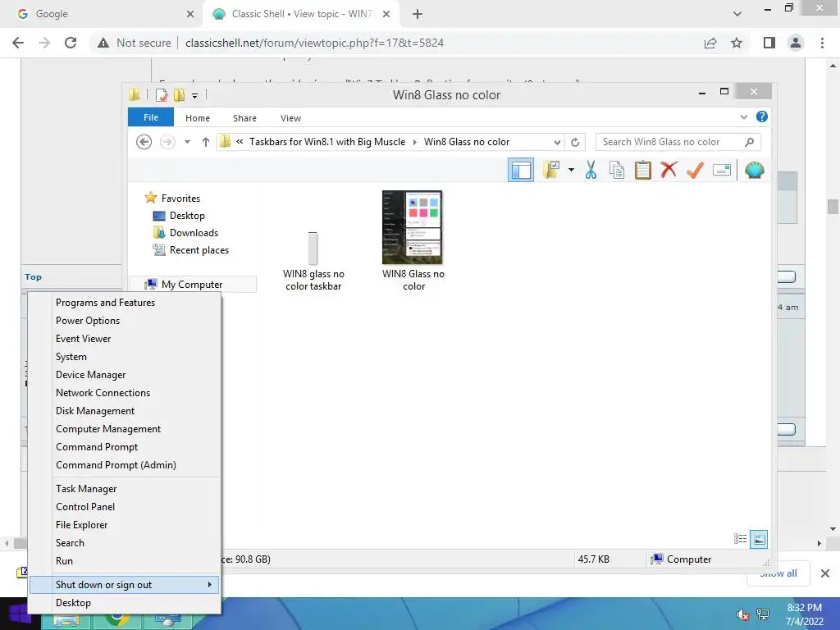Open Customize Quick Access Toolbar dropdown
Image resolution: width=840 pixels, height=630 pixels.
tap(195, 96)
